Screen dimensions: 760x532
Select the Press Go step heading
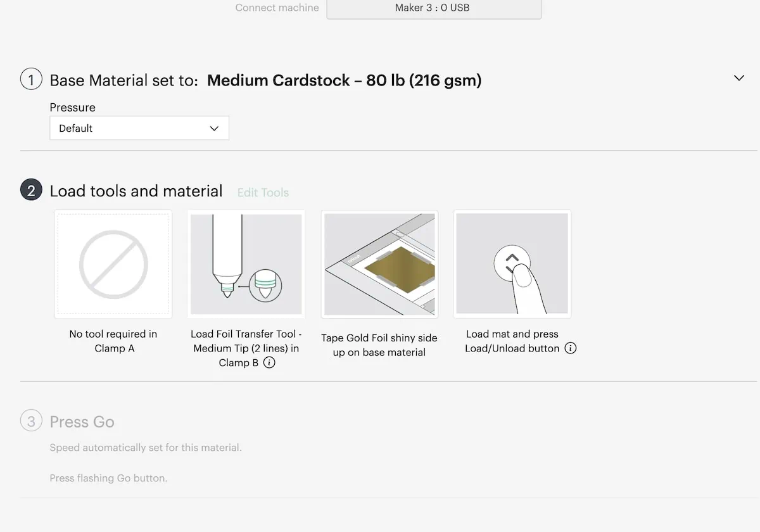(82, 422)
